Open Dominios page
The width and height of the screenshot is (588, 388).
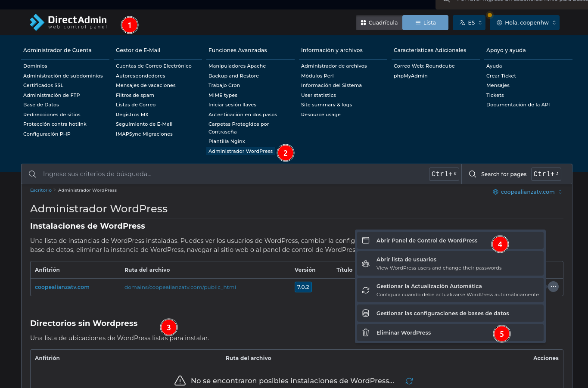(35, 66)
